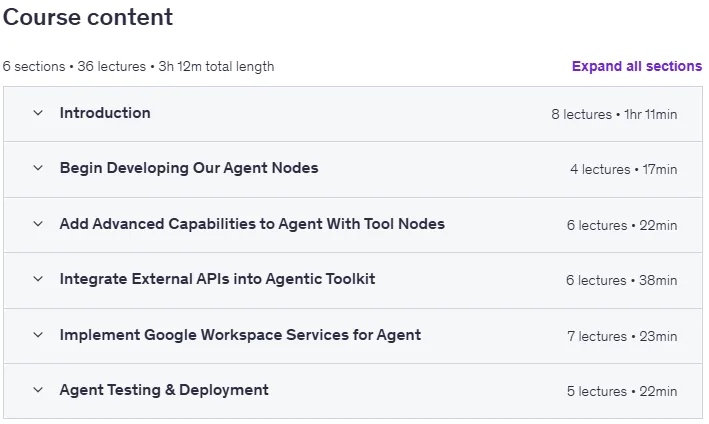Screen dimensions: 709x424
Task: Click Agent Testing & Deployment title
Action: pyautogui.click(x=164, y=390)
